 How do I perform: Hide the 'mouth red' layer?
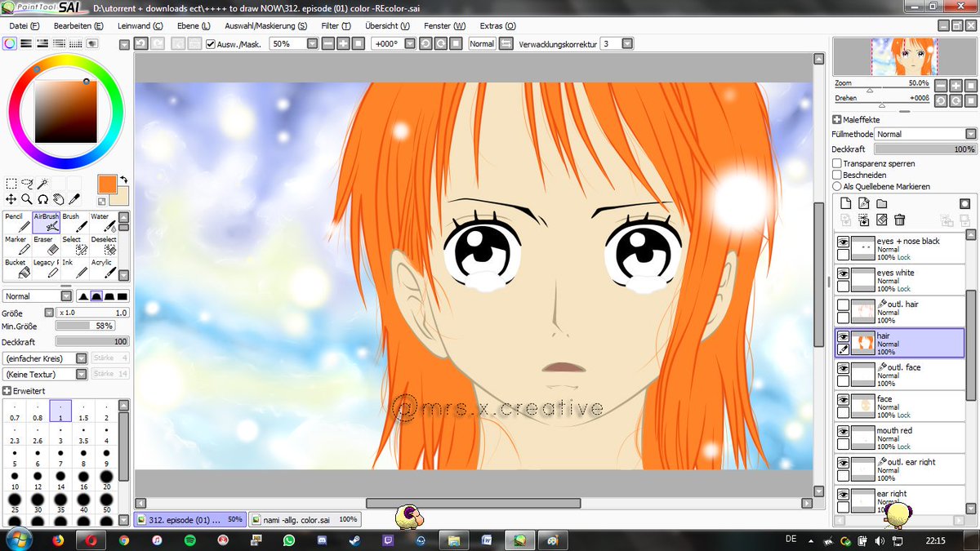pos(843,431)
